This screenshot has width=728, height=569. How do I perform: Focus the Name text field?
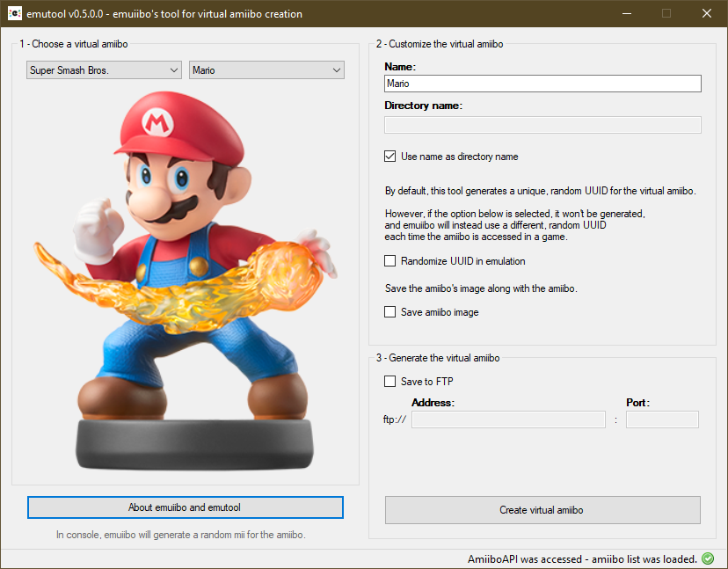[542, 84]
